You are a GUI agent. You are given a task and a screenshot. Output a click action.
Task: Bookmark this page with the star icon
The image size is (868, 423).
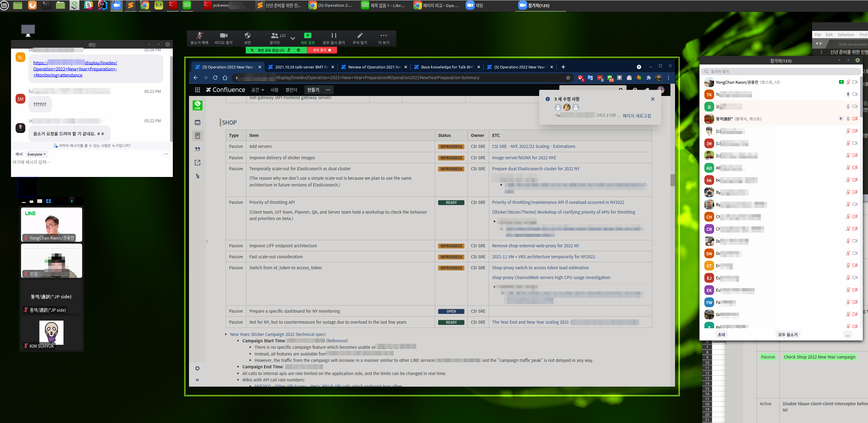(x=568, y=78)
